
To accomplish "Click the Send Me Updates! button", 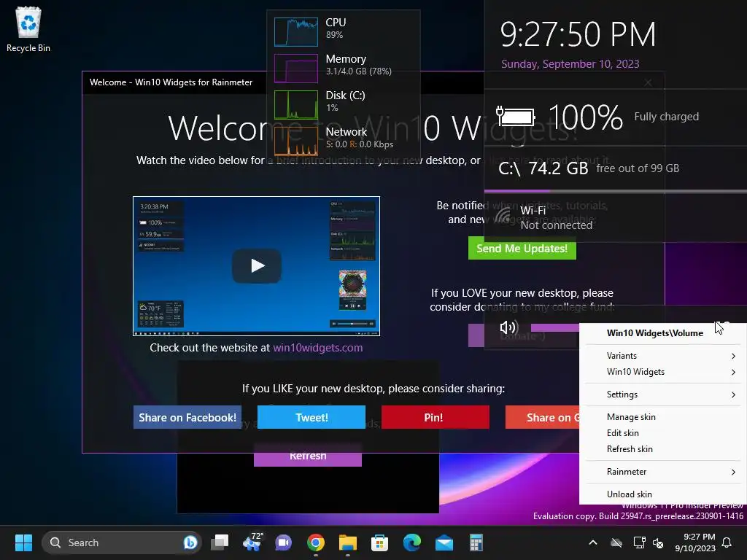I will point(522,249).
